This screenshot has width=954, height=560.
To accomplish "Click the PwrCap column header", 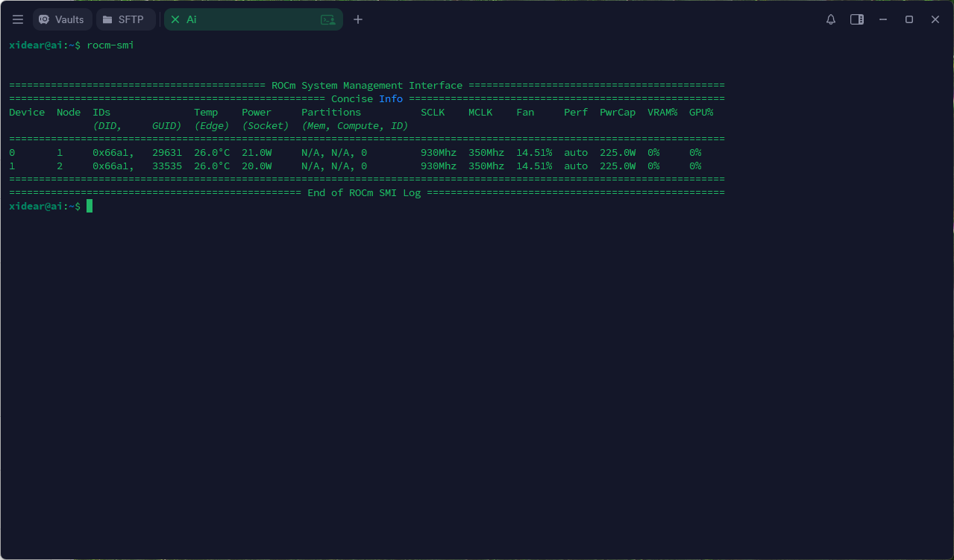I will (618, 112).
